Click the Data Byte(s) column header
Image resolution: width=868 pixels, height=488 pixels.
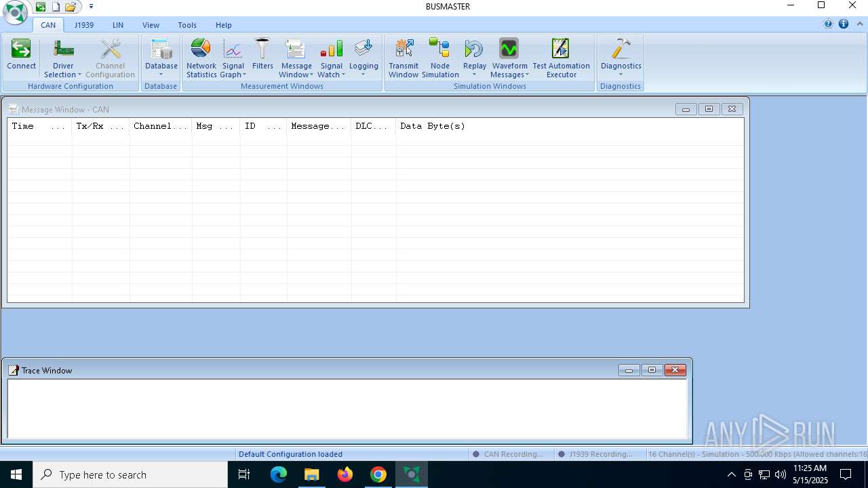click(570, 126)
